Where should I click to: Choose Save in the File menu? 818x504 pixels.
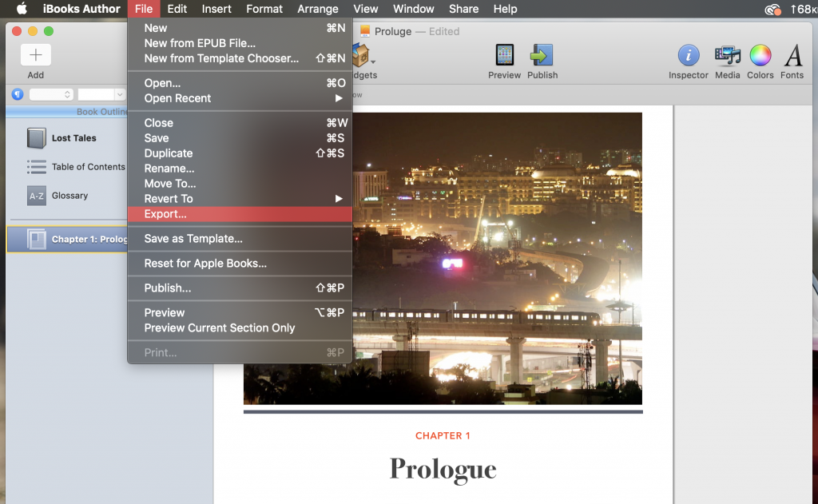(240, 137)
